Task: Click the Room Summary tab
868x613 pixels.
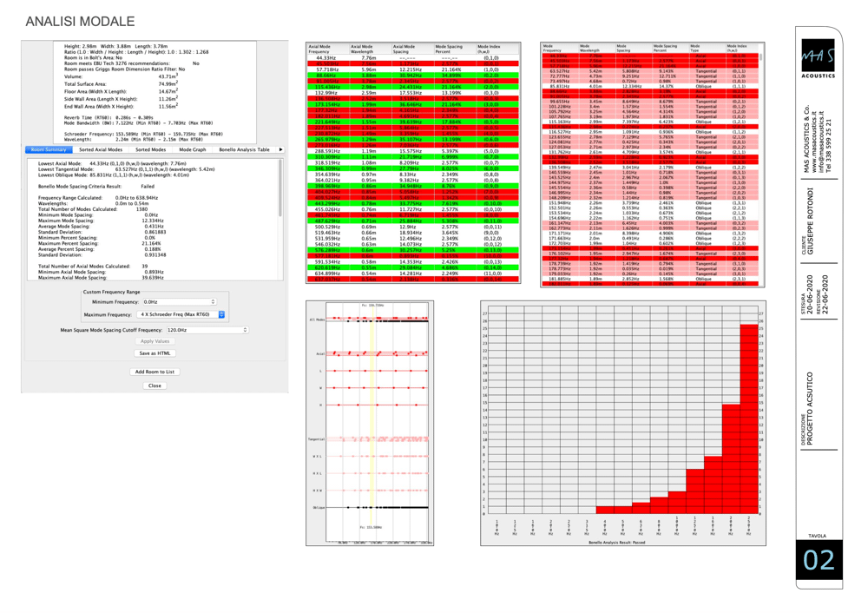Action: (x=49, y=149)
